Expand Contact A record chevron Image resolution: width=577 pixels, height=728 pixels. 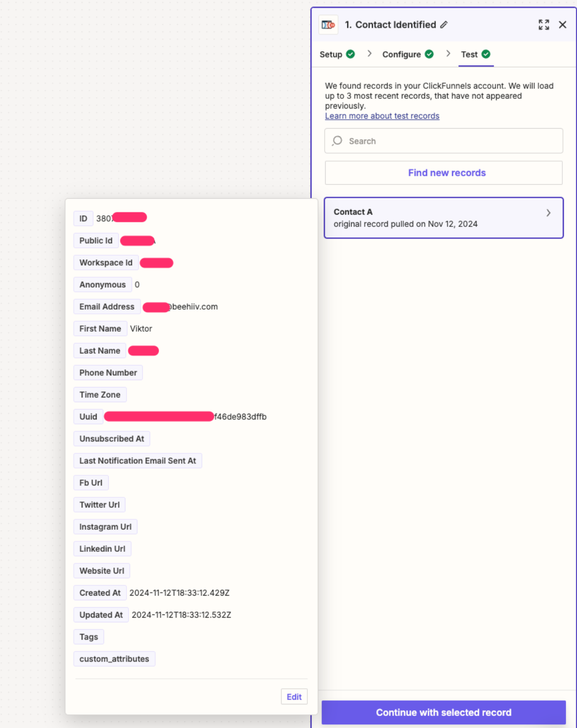548,213
